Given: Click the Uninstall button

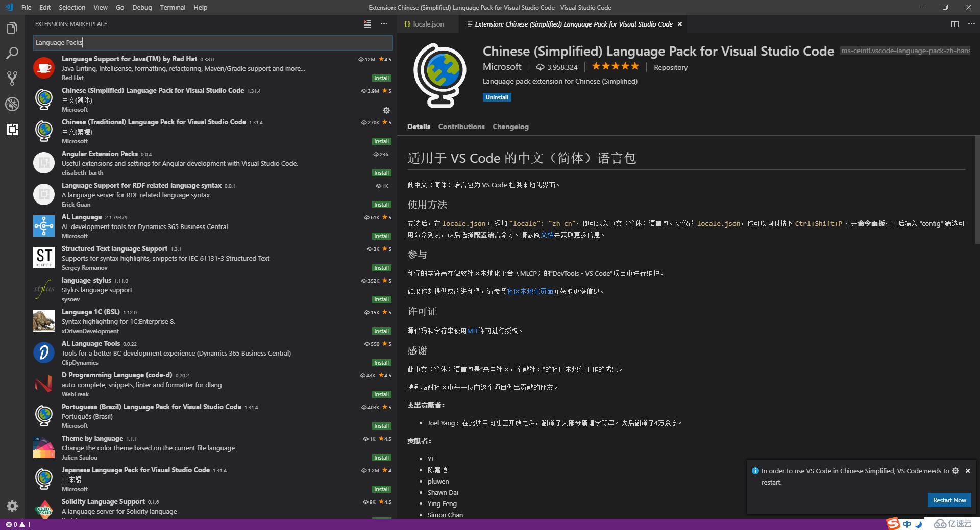Looking at the screenshot, I should click(x=497, y=97).
